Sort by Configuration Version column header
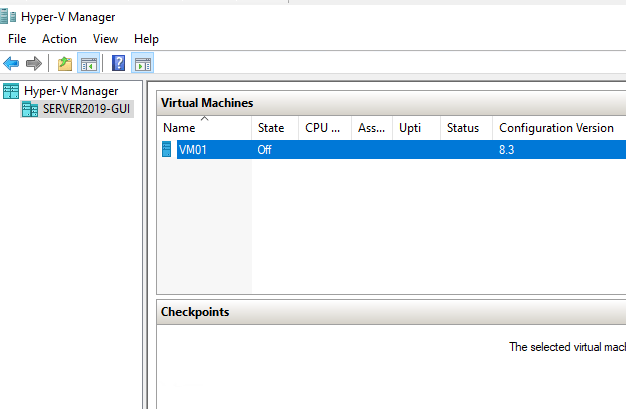 click(559, 128)
